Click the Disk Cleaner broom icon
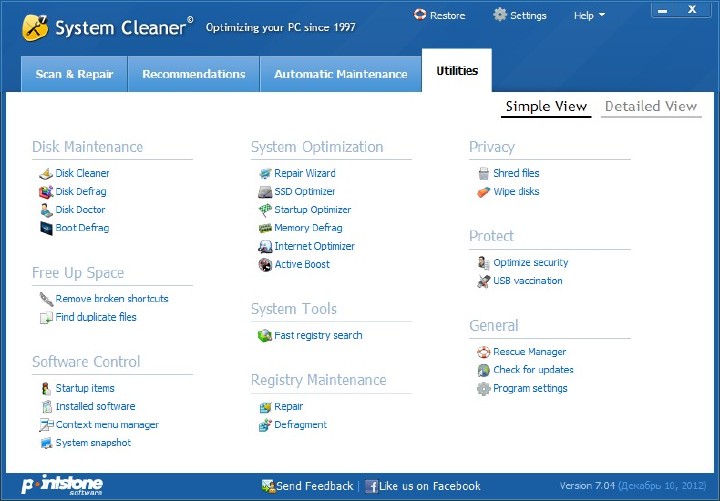Screen dimensions: 720x501 point(46,174)
